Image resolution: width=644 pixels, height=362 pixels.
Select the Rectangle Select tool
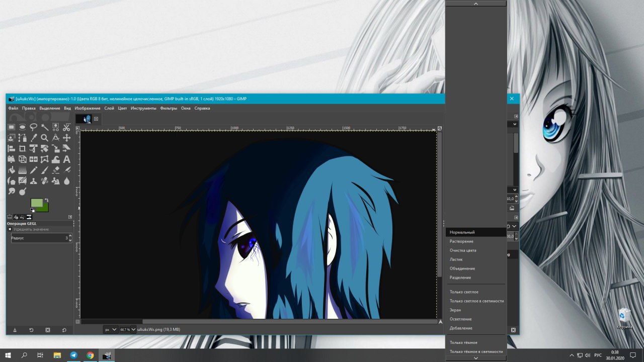[x=12, y=127]
